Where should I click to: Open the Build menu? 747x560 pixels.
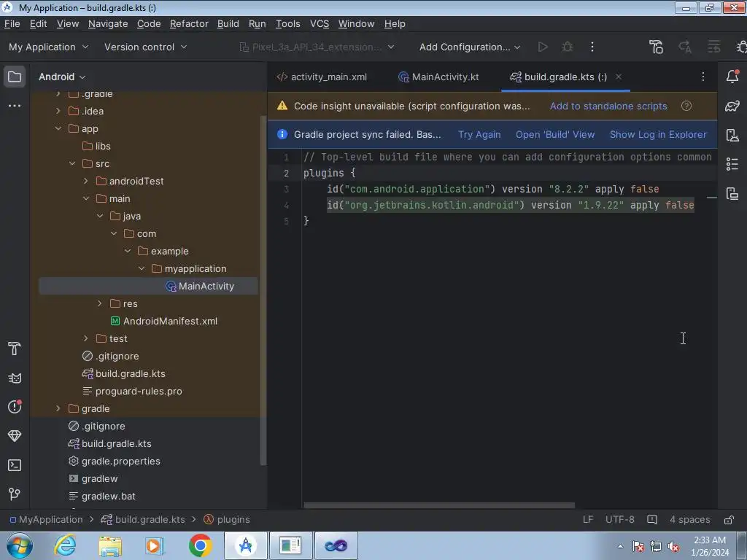[x=228, y=24]
